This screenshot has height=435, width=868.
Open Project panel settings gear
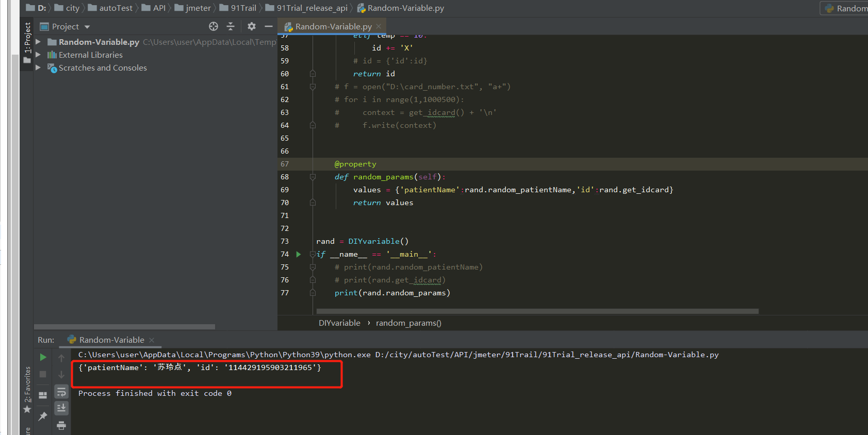pyautogui.click(x=252, y=26)
